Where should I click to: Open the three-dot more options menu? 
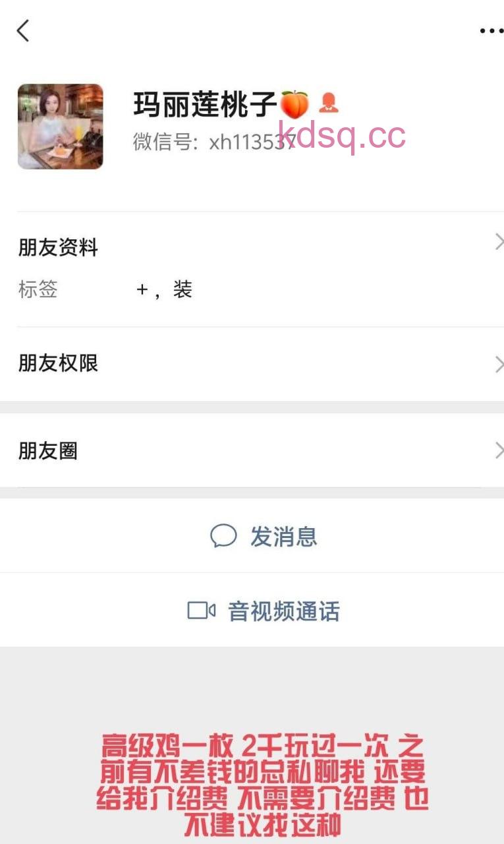click(x=491, y=31)
